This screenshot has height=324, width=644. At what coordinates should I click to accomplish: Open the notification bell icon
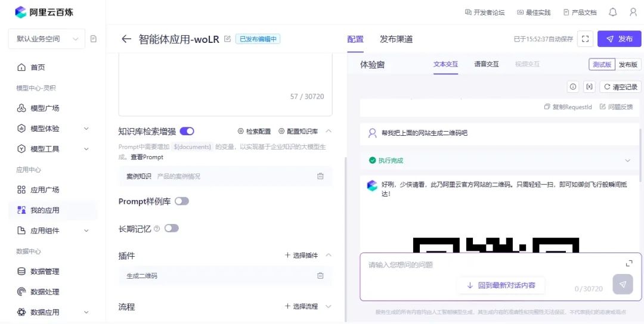pos(612,13)
